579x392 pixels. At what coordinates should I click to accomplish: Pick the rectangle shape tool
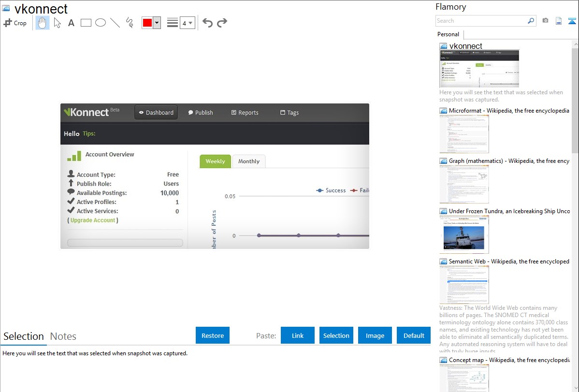pyautogui.click(x=86, y=23)
